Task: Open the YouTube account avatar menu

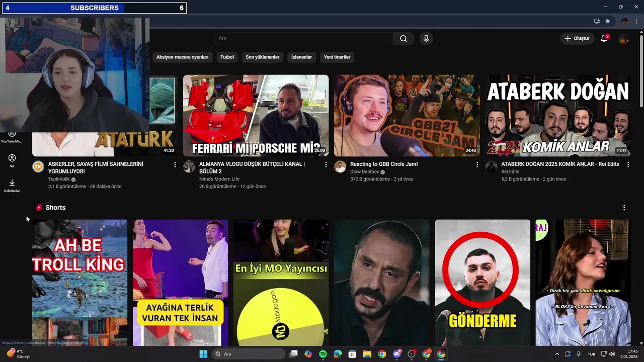Action: 623,39
